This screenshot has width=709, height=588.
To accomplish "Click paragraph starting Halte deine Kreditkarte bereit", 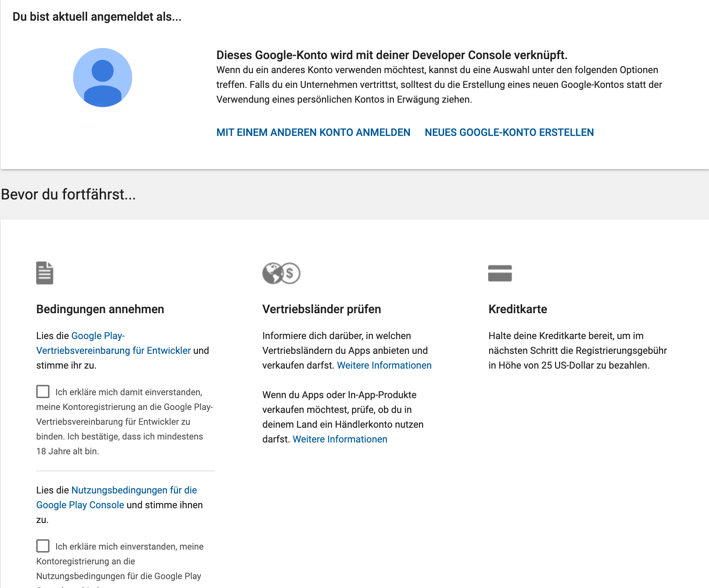I will click(578, 351).
